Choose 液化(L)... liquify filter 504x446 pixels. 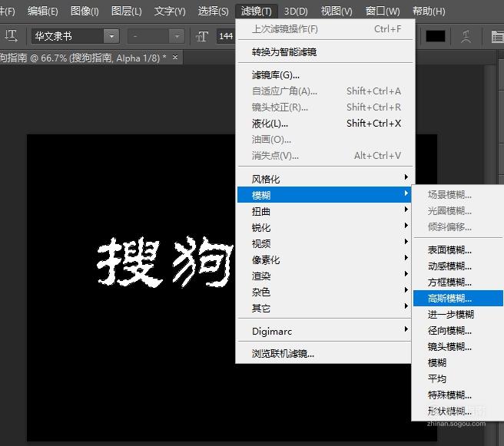pyautogui.click(x=325, y=124)
